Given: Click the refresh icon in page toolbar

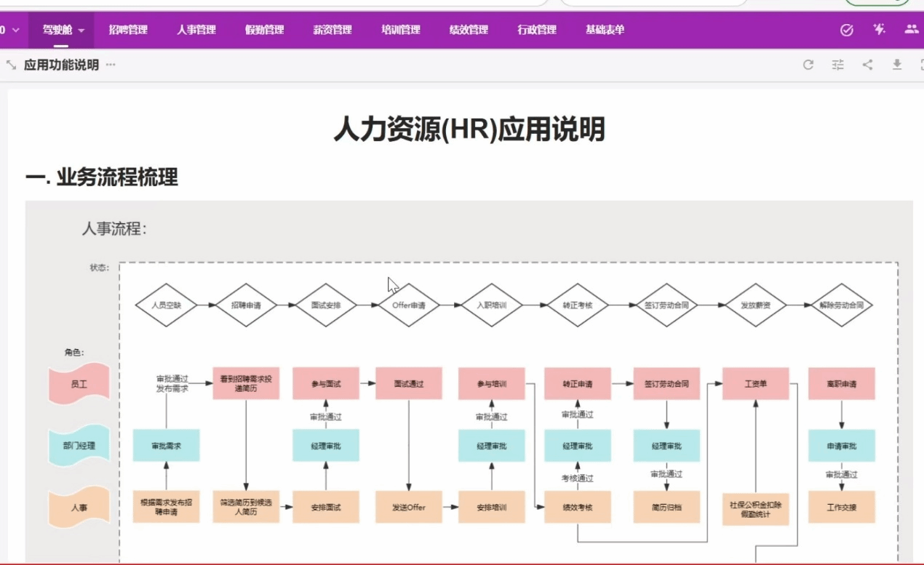Looking at the screenshot, I should click(808, 65).
